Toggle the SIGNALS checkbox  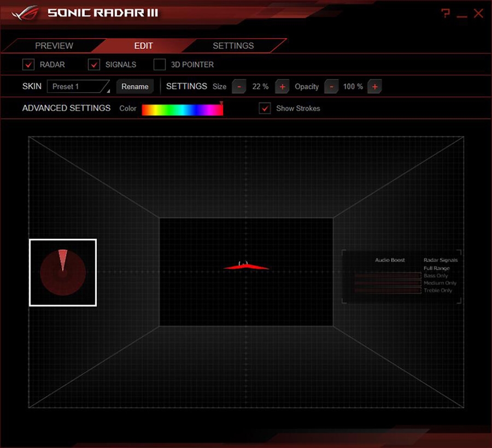coord(94,64)
